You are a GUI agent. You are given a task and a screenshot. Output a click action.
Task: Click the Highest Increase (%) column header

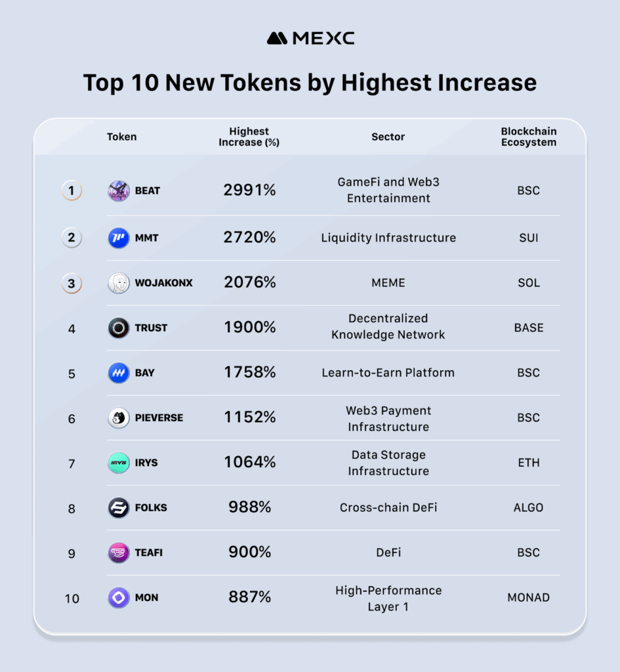(249, 137)
